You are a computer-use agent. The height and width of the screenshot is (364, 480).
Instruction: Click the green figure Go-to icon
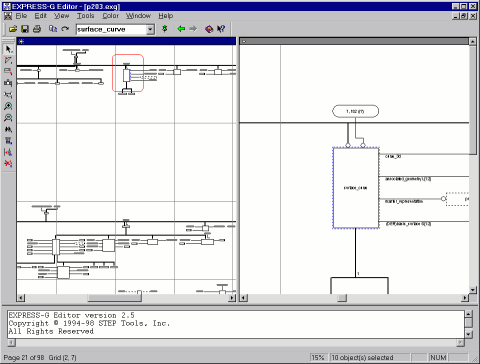tap(165, 29)
